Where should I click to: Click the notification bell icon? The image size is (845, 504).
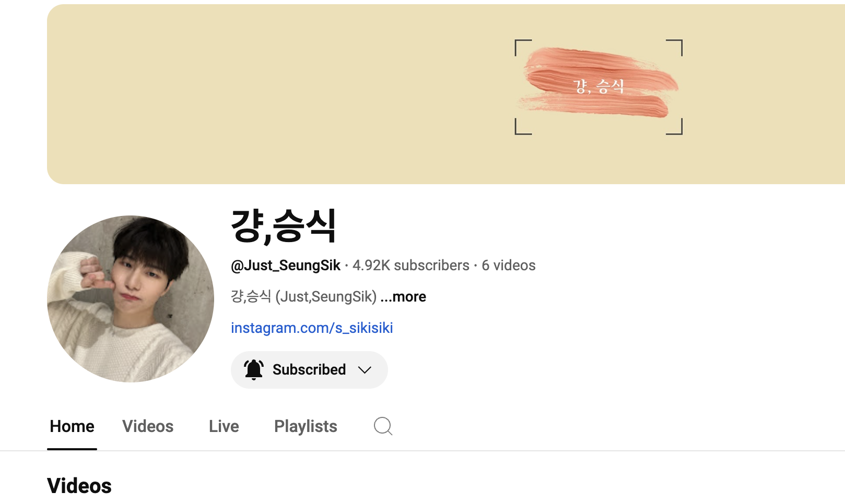[x=254, y=369]
